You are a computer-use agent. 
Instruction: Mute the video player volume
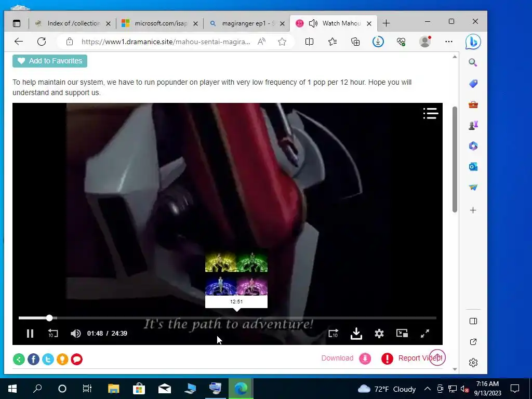pos(76,334)
